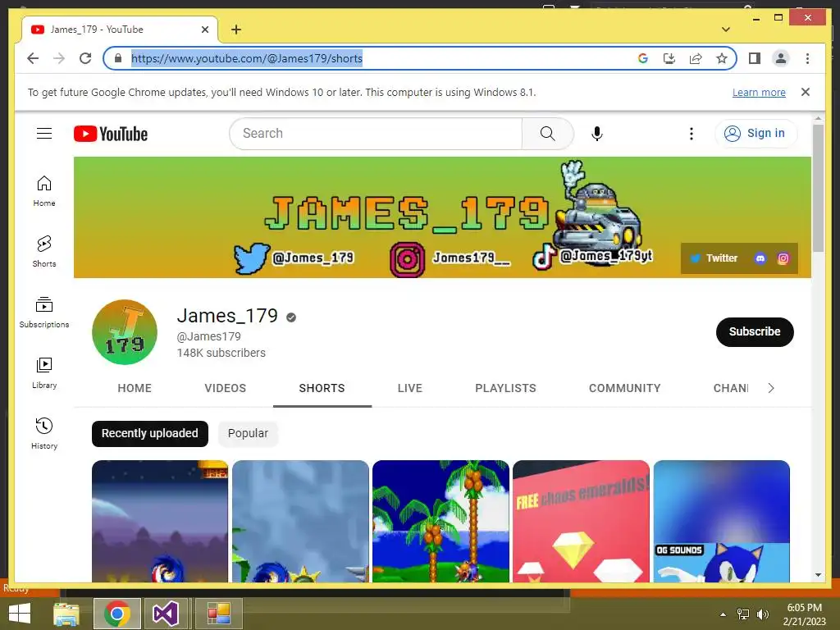Switch to the COMMUNITY channel tab
Screen dimensions: 840x630
624,388
